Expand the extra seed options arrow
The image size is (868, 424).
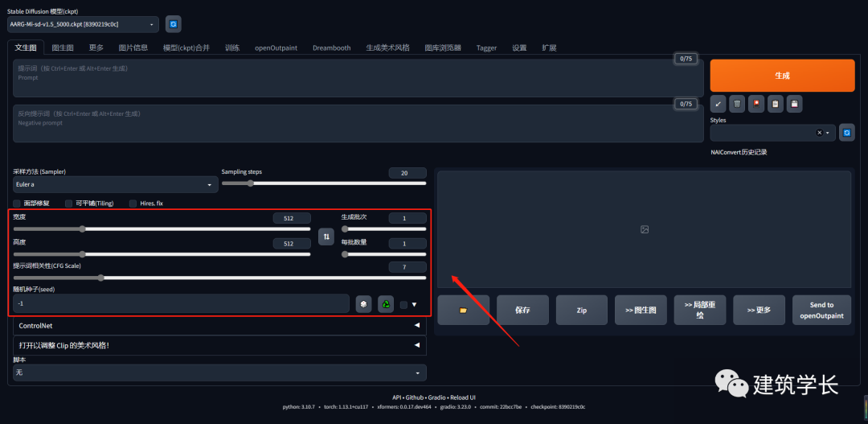pyautogui.click(x=414, y=304)
